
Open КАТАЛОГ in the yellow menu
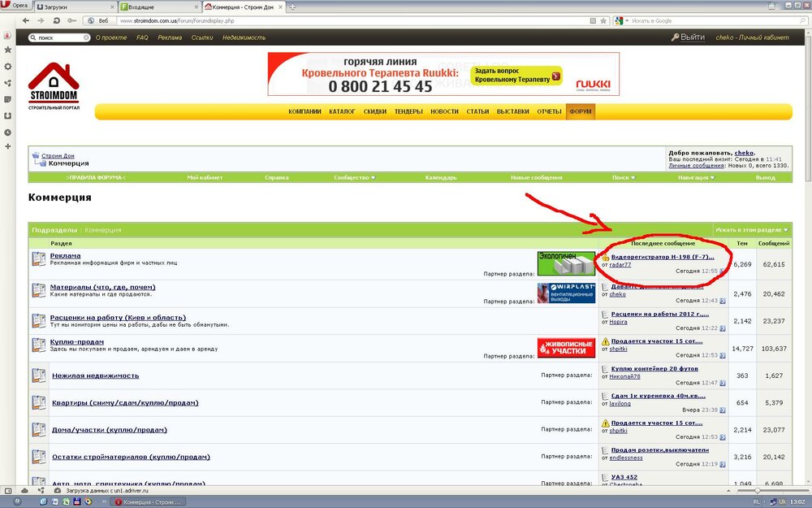point(343,111)
